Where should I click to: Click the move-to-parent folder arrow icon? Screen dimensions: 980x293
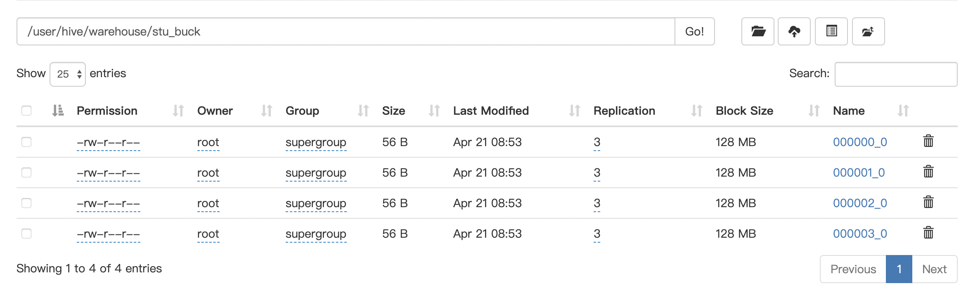[x=868, y=31]
